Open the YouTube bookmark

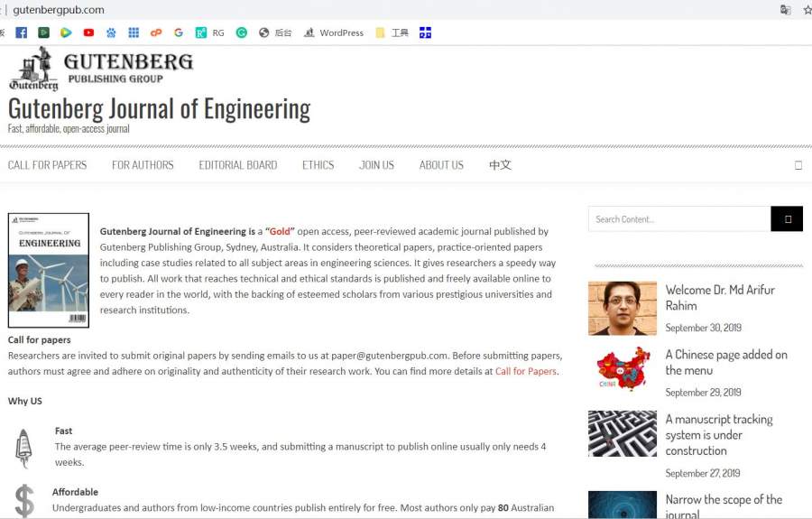[88, 32]
